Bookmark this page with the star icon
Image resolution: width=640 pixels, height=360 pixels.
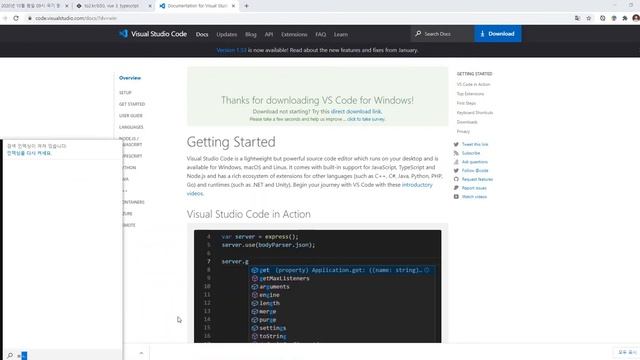tap(589, 18)
